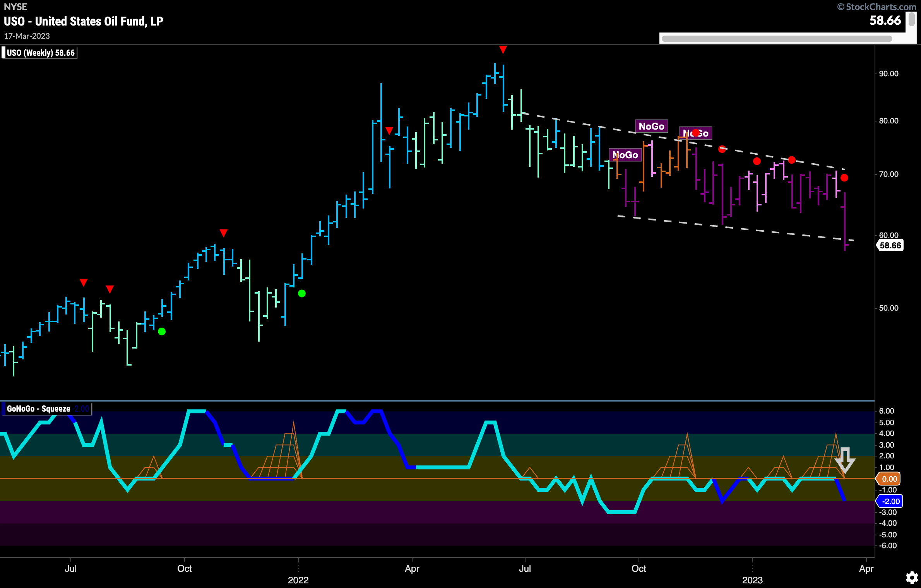Image resolution: width=921 pixels, height=588 pixels.
Task: Click the red triangle above the chart peak
Action: tap(503, 50)
